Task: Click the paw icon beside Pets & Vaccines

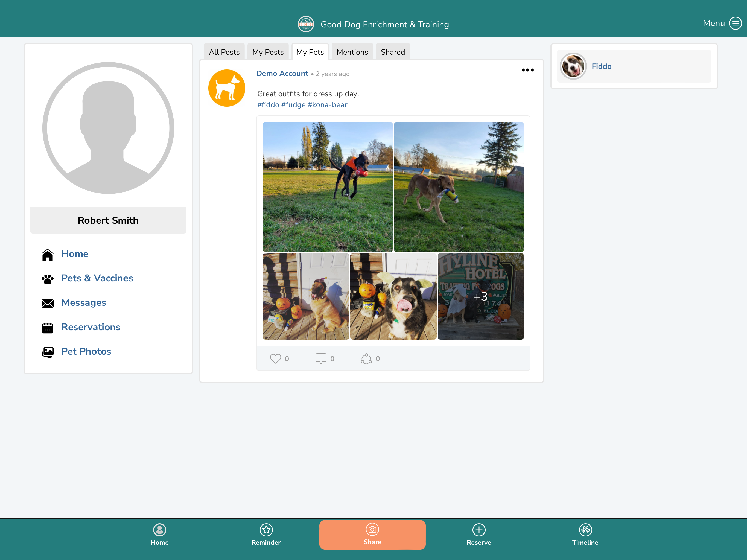Action: click(x=47, y=279)
